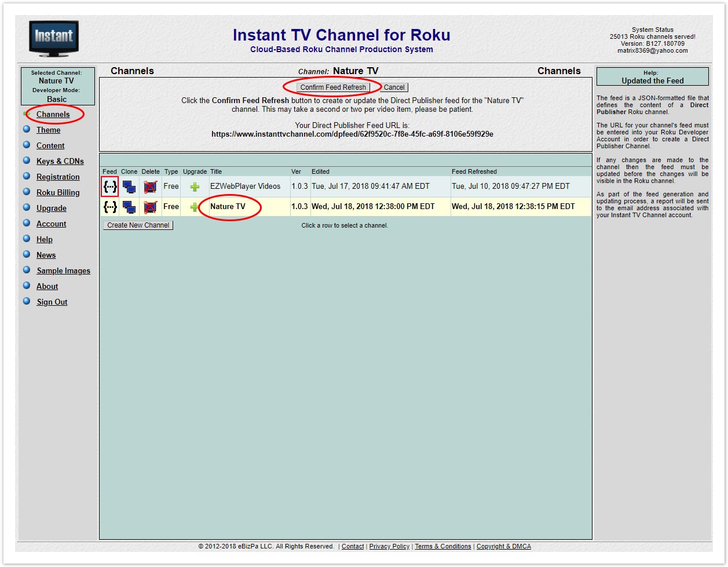Click the Feed Refreshed column header
Image resolution: width=728 pixels, height=567 pixels.
point(474,171)
